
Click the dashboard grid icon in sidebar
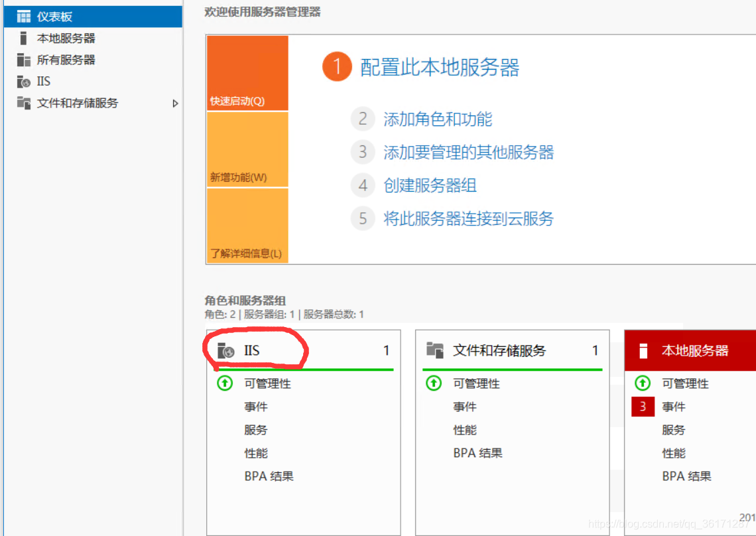(24, 17)
